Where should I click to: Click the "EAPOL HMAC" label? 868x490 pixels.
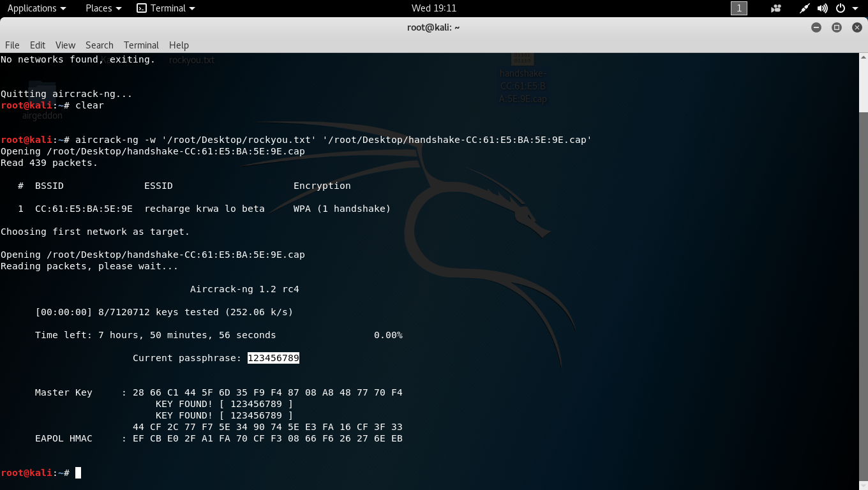click(64, 438)
